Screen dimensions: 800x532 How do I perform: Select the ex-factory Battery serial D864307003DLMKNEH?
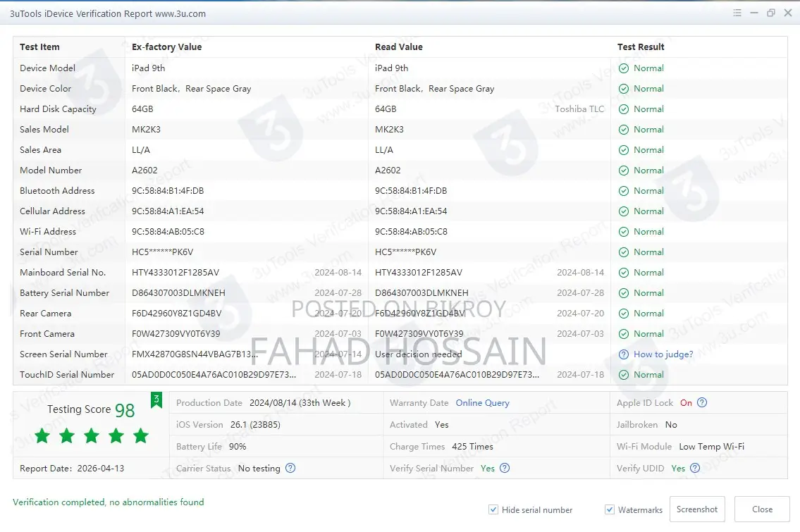pos(178,293)
